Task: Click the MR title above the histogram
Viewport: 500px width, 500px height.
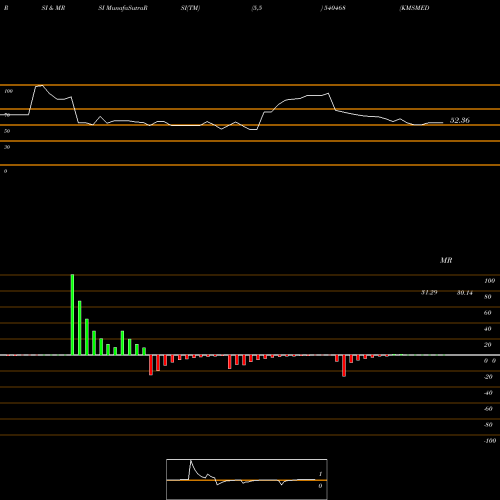Action: pyautogui.click(x=446, y=260)
